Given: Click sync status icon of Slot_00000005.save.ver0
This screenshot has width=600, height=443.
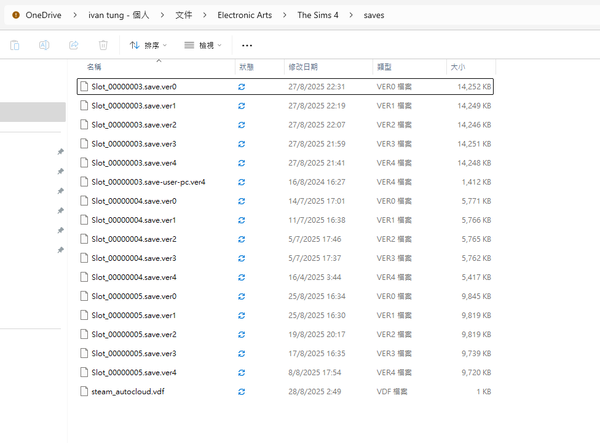Looking at the screenshot, I should point(241,296).
